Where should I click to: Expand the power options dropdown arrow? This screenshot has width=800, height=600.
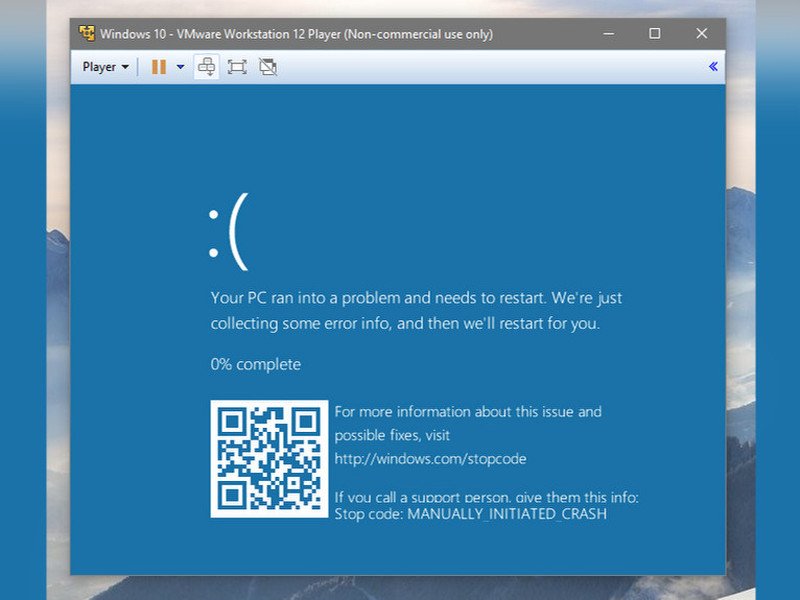tap(180, 67)
